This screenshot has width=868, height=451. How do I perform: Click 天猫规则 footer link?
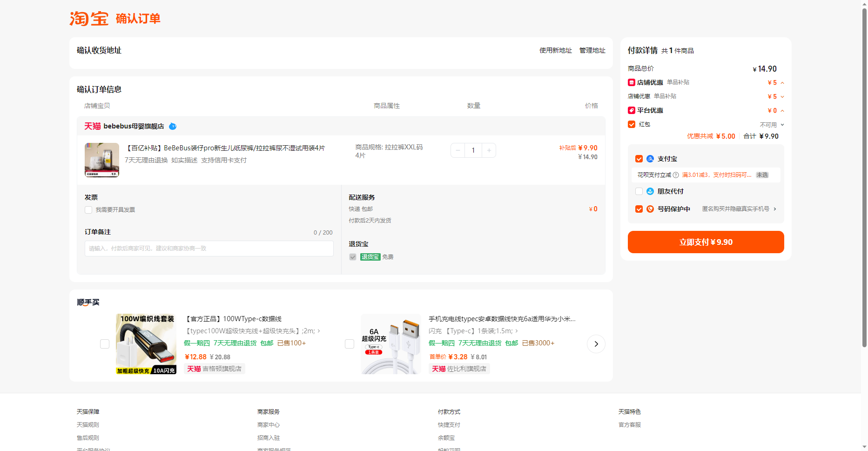pyautogui.click(x=88, y=425)
